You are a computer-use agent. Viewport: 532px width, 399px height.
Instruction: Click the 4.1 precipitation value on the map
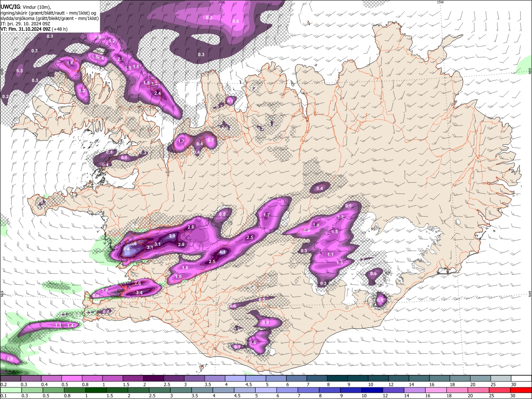[x=222, y=252]
